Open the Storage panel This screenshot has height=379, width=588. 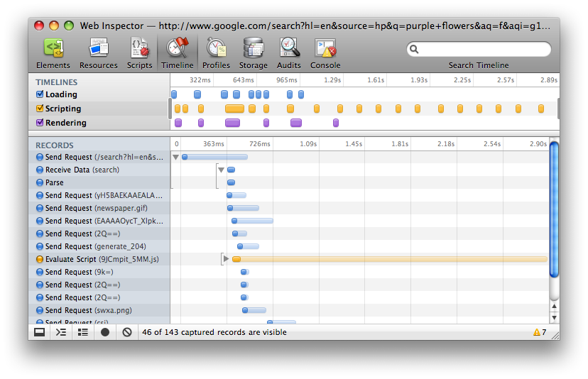pos(253,53)
